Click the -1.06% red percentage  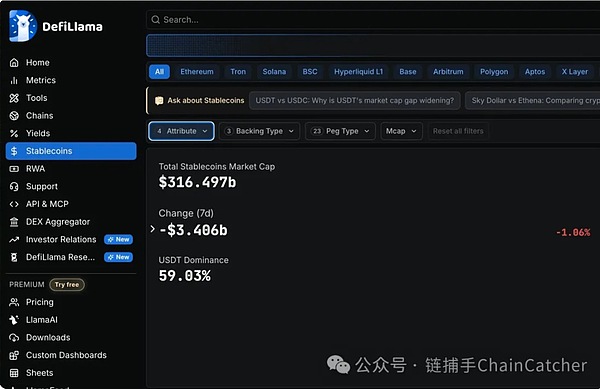(573, 233)
